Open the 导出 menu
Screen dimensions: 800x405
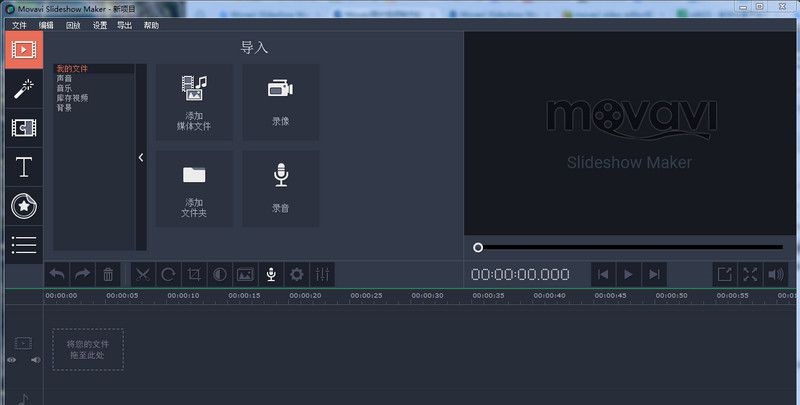point(124,25)
